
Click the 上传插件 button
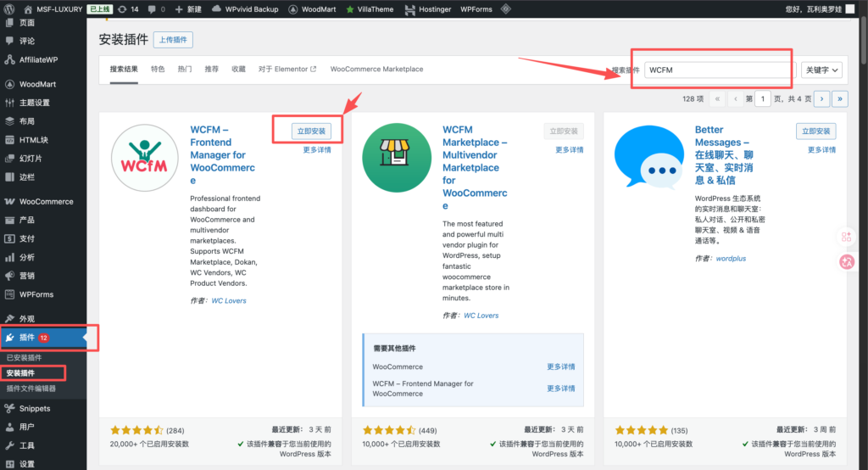pos(173,40)
